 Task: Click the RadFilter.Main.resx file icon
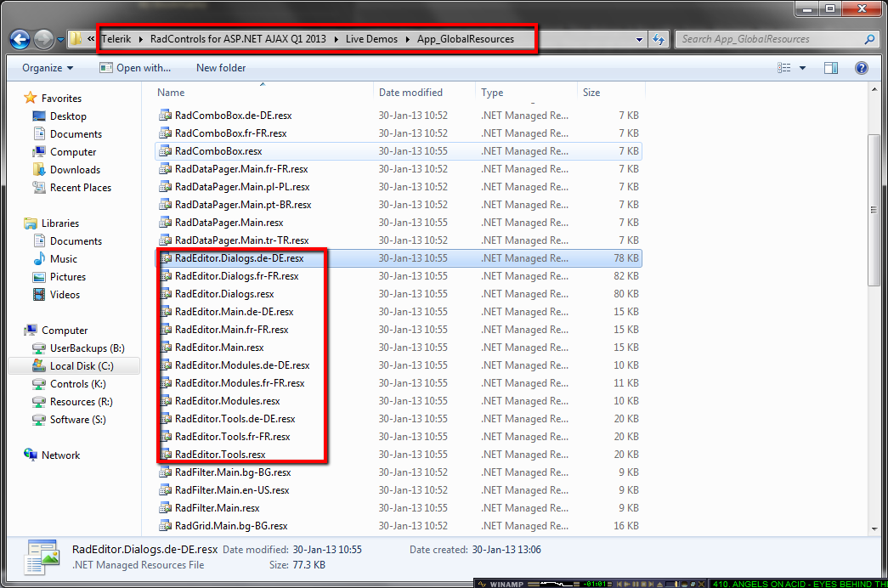click(x=166, y=508)
